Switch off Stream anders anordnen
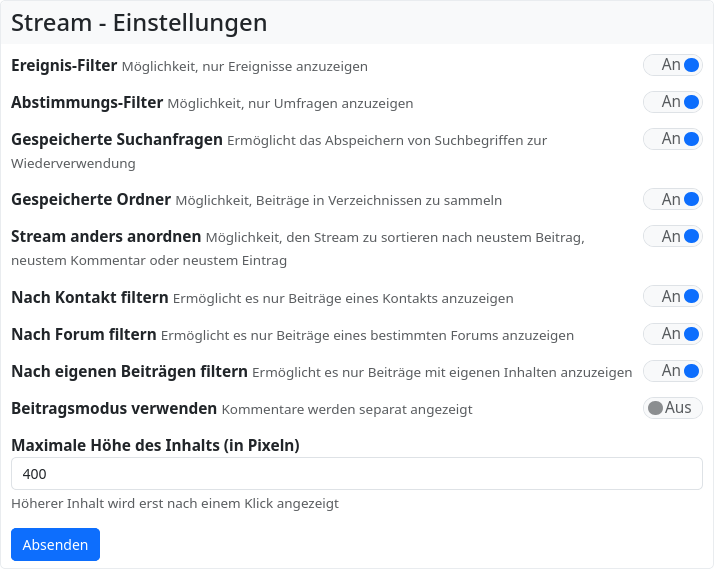 click(x=673, y=236)
